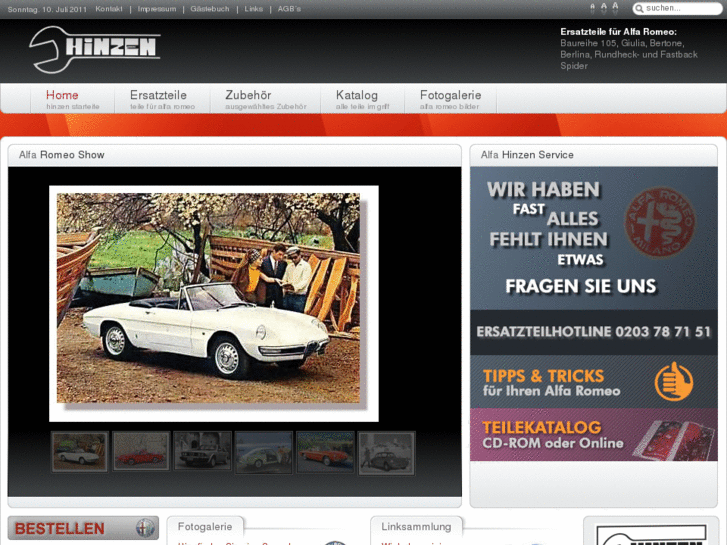Click the Bestellen button
727x545 pixels.
(83, 528)
